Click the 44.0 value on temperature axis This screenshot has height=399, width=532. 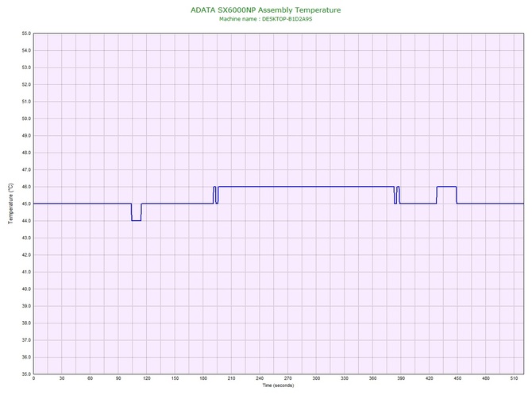pos(26,221)
